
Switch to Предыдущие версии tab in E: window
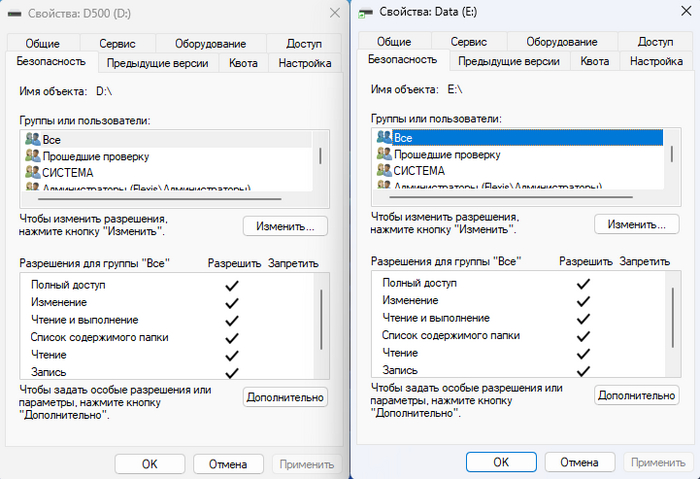click(x=508, y=61)
